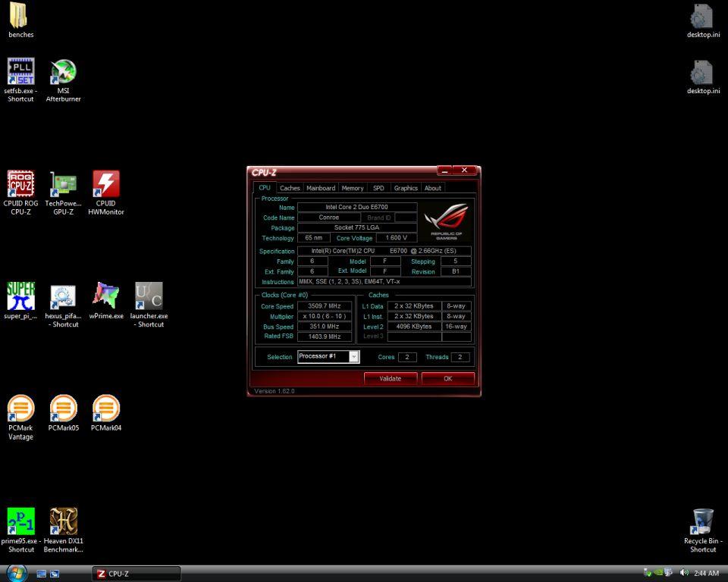Click the Name field 'Intel Core 2 Duo E6700'

357,207
